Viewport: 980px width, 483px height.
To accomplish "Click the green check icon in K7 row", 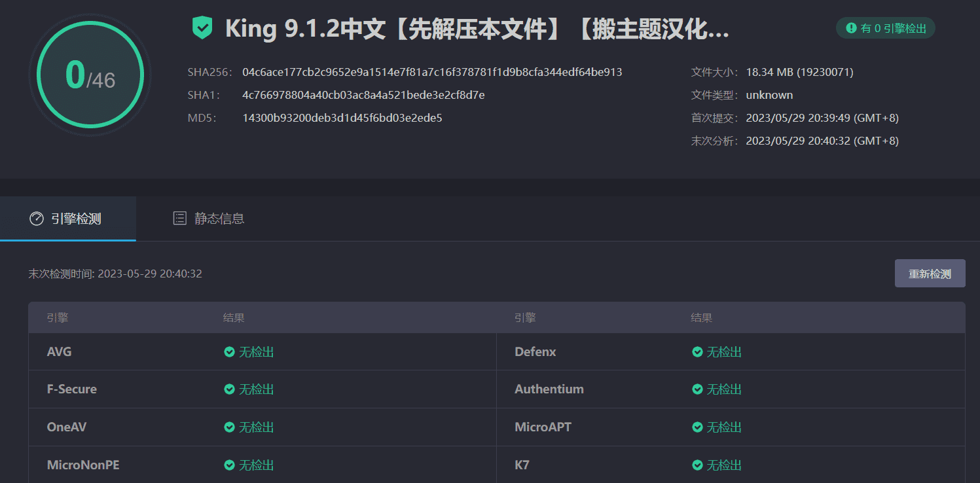I will (x=697, y=465).
